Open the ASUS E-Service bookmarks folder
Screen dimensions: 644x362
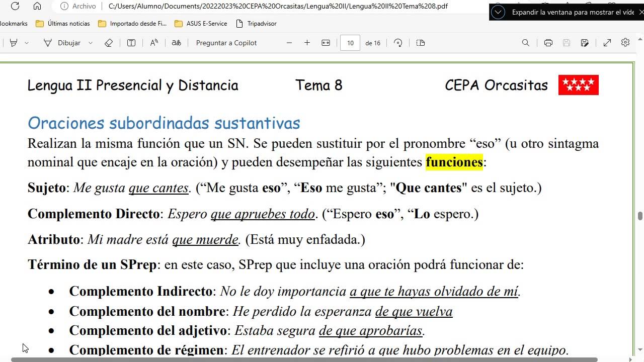click(201, 23)
